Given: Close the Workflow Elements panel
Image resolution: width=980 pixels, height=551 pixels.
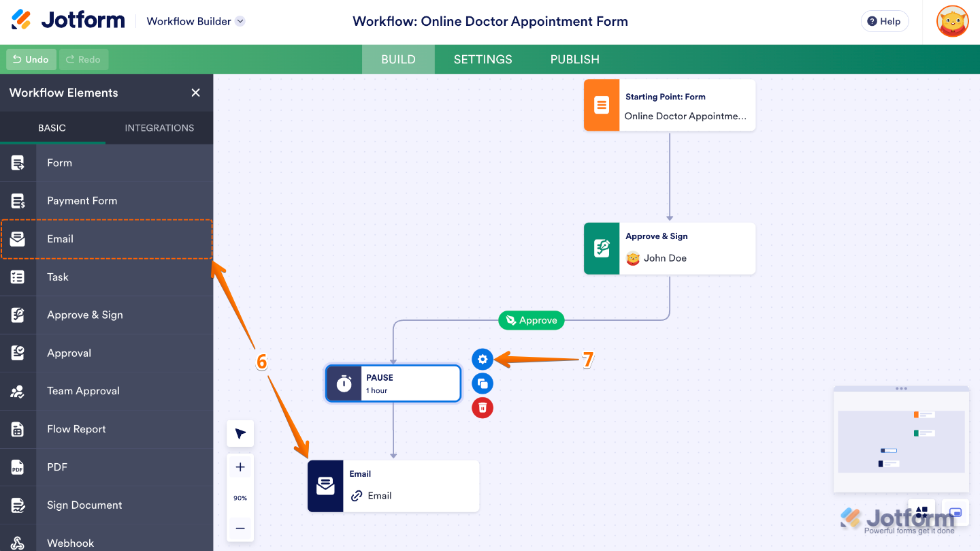Looking at the screenshot, I should (x=195, y=93).
